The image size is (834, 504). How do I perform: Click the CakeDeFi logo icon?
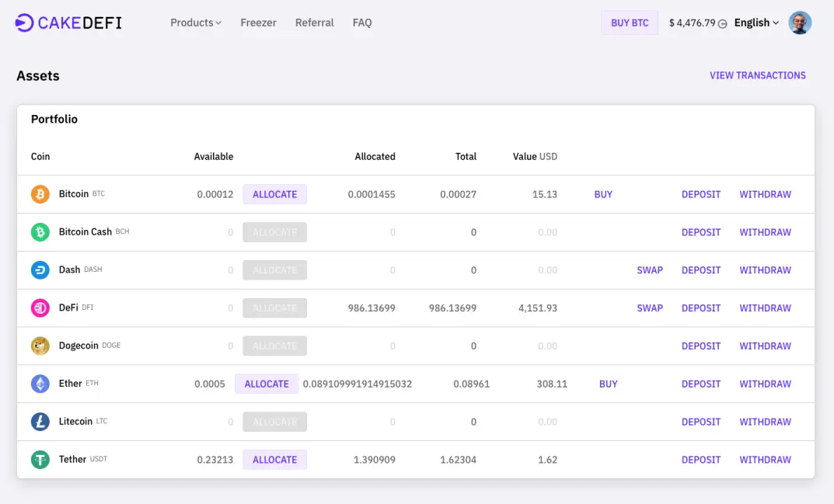coord(24,23)
